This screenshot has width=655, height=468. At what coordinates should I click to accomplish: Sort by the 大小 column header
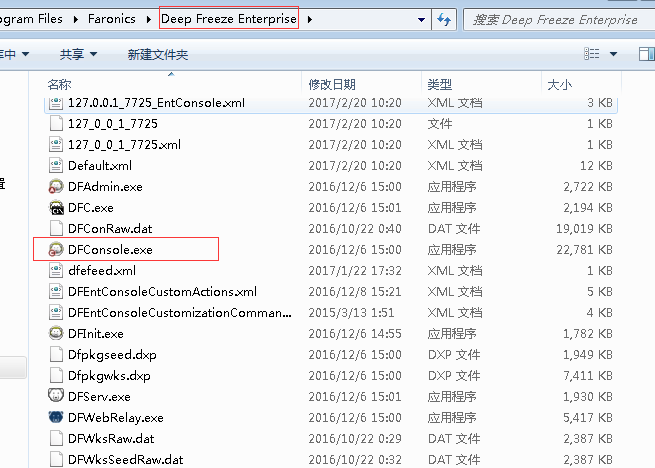558,85
